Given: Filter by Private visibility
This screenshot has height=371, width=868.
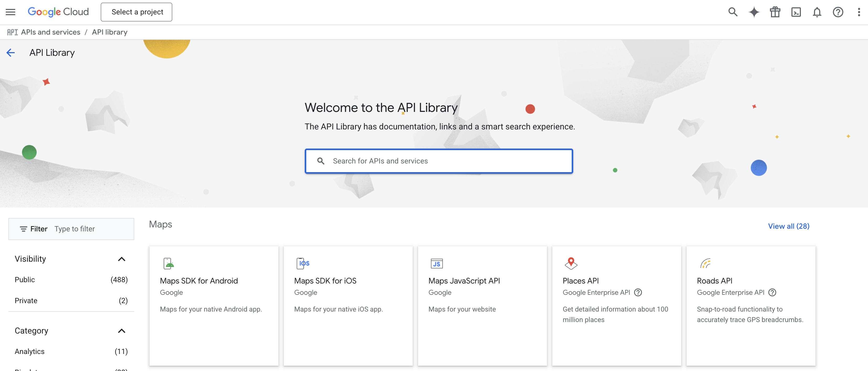Looking at the screenshot, I should point(71,301).
